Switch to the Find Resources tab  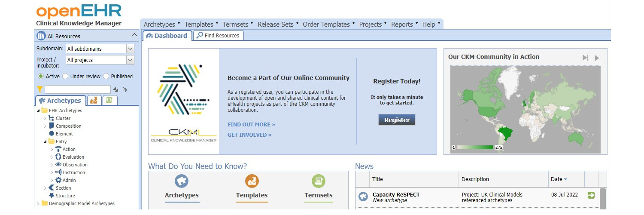[x=218, y=35]
